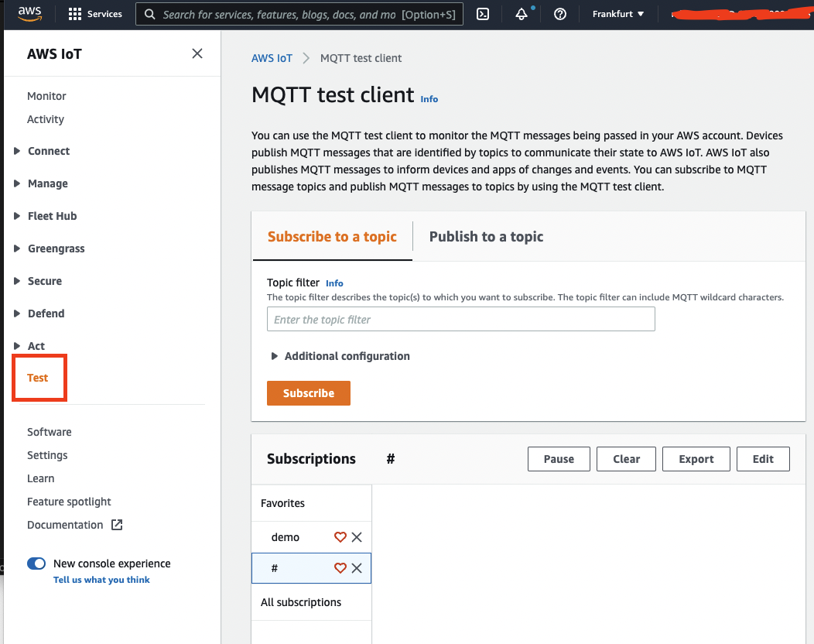The width and height of the screenshot is (814, 644).
Task: Export the subscription messages
Action: pos(696,459)
